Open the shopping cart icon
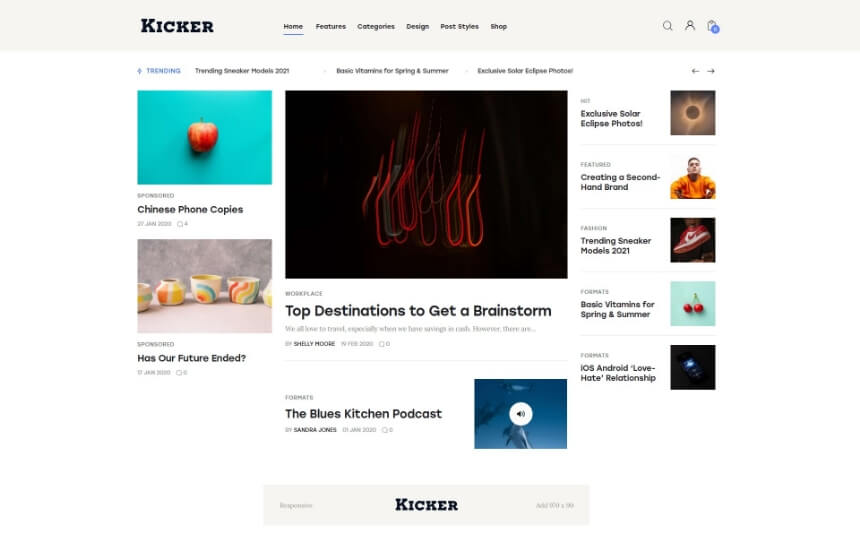860x540 pixels. point(712,26)
